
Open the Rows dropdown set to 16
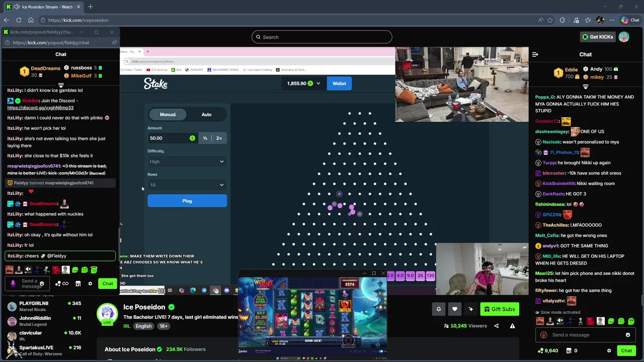coord(187,185)
